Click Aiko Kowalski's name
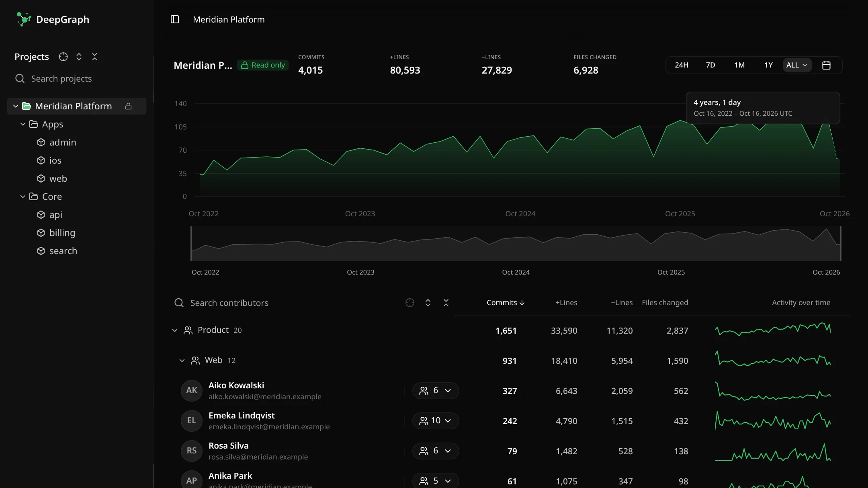This screenshot has width=868, height=488. point(236,385)
